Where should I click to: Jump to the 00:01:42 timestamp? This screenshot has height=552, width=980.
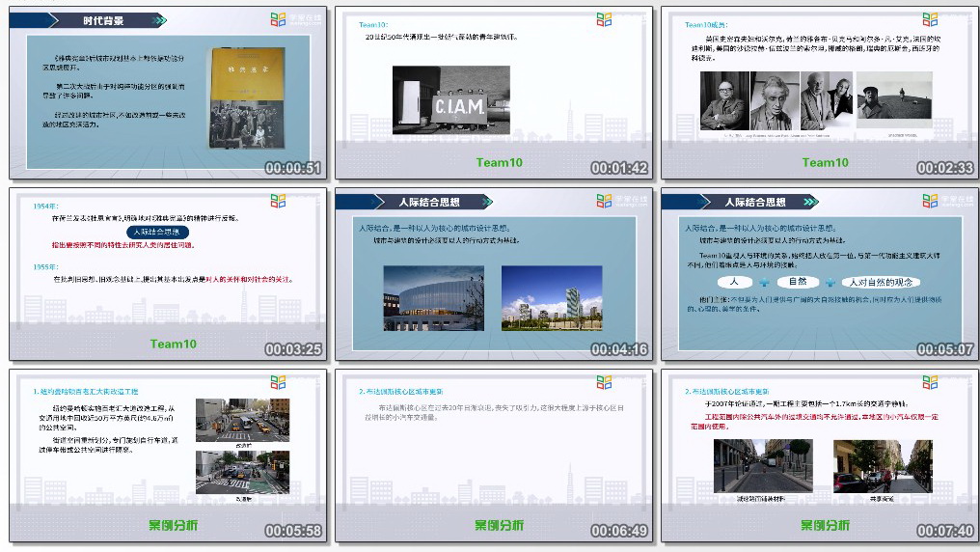pos(619,168)
